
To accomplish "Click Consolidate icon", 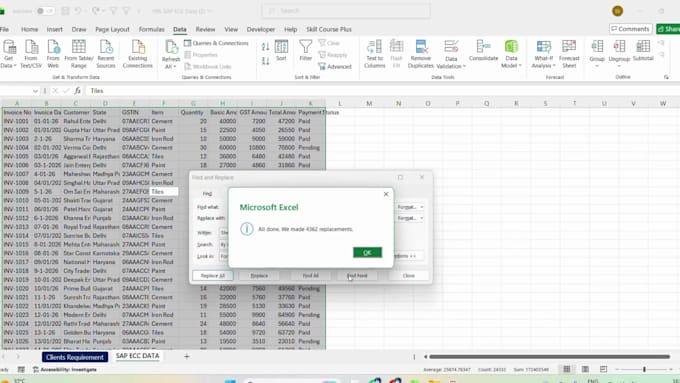I will coord(484,51).
